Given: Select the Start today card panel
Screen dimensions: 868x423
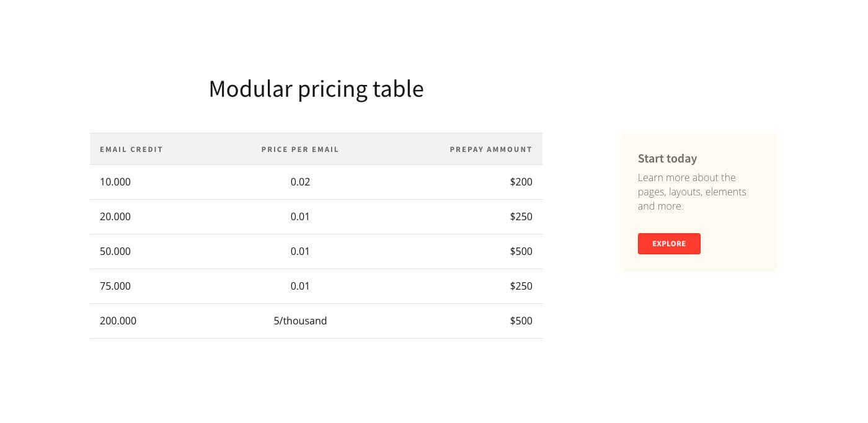Looking at the screenshot, I should (699, 201).
